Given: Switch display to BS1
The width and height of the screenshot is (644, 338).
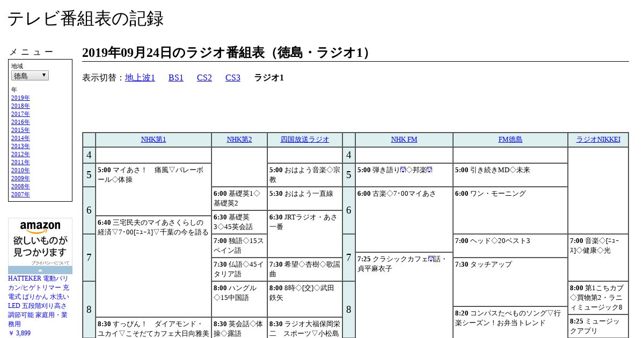Looking at the screenshot, I should (x=176, y=78).
